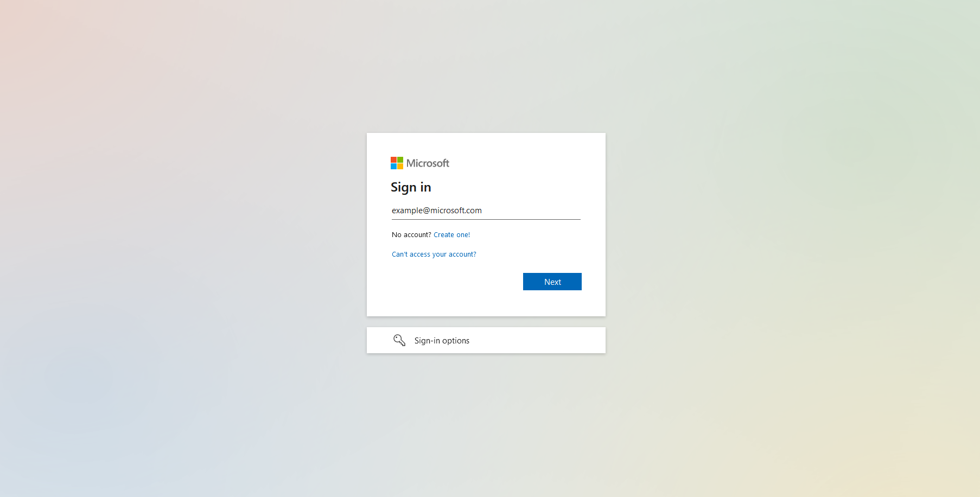Click the "Sign-in options" label text
This screenshot has height=497, width=980.
click(442, 341)
